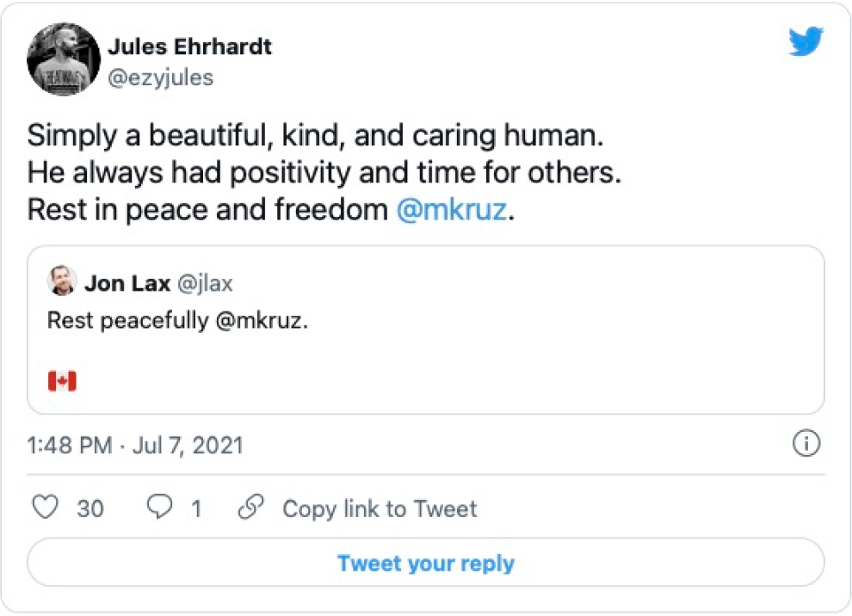Click the reply count of 1
Screen dimensions: 852x616
point(196,509)
